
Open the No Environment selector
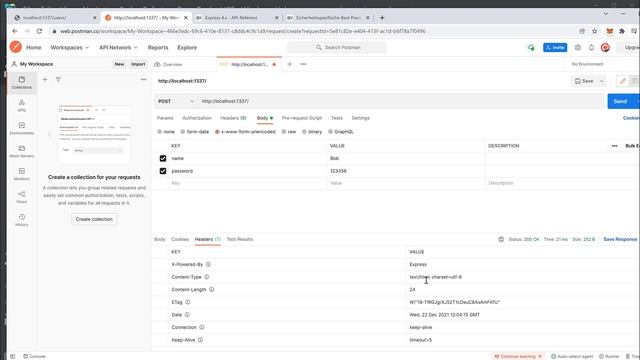pos(587,64)
